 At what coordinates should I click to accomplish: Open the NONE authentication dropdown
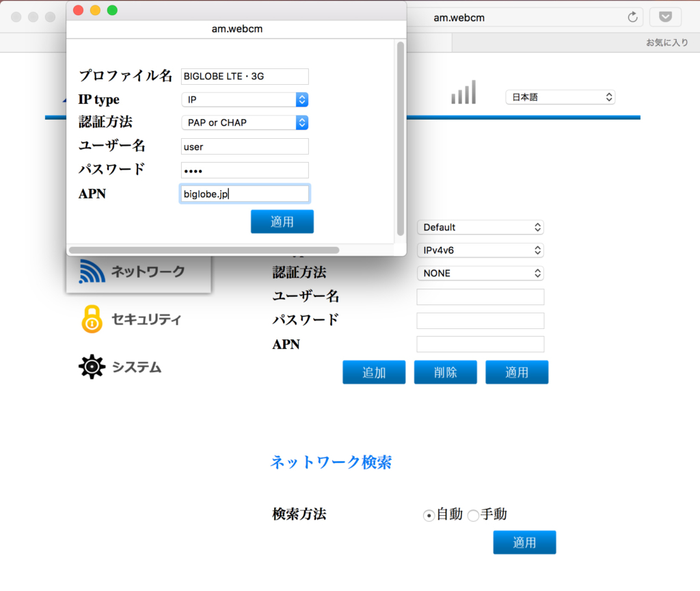click(481, 274)
